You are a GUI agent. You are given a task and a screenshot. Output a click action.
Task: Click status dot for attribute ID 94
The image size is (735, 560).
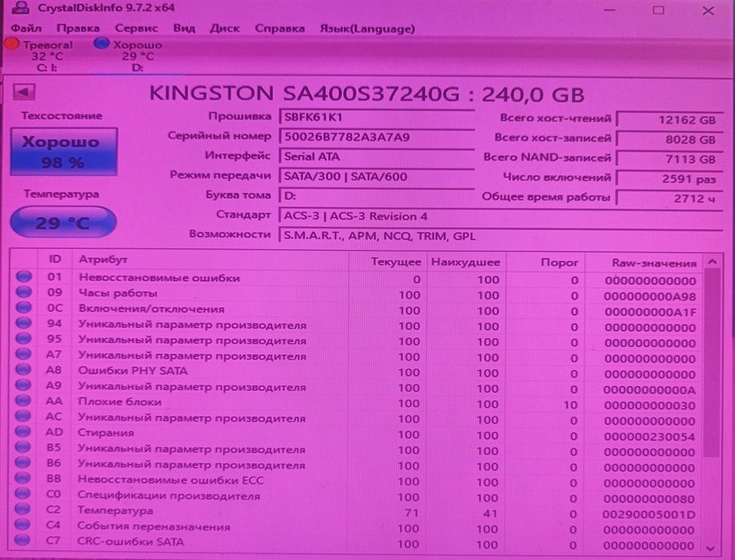point(23,323)
